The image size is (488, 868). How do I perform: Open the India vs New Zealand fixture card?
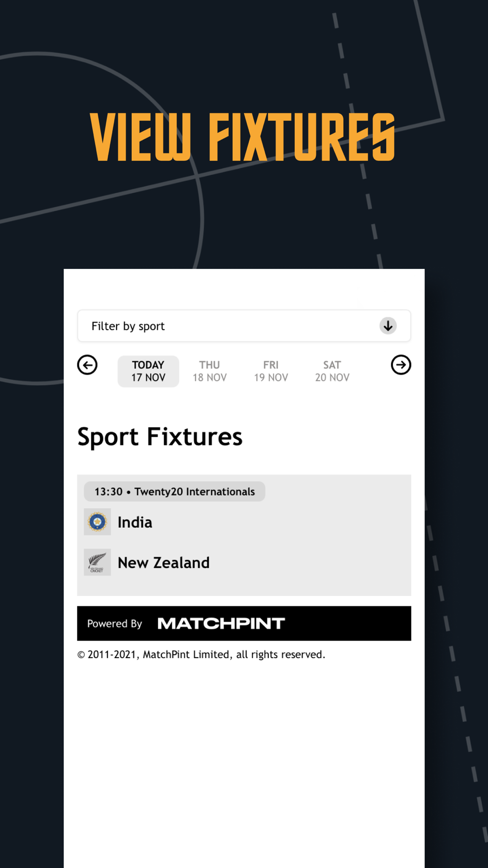[x=244, y=535]
